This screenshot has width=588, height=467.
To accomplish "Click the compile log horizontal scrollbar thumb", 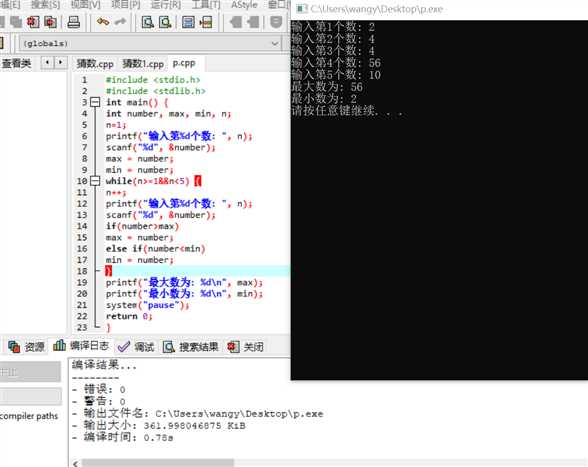I will [x=158, y=463].
